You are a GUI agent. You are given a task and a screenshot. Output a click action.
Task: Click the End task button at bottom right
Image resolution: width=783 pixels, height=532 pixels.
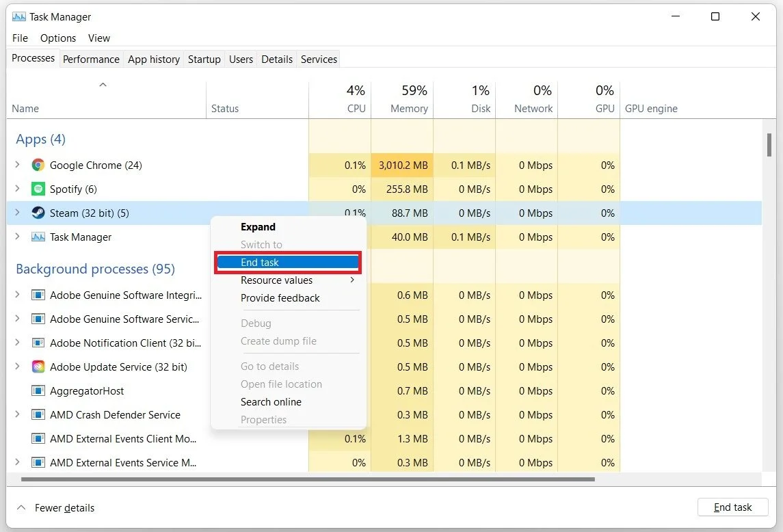coord(732,507)
